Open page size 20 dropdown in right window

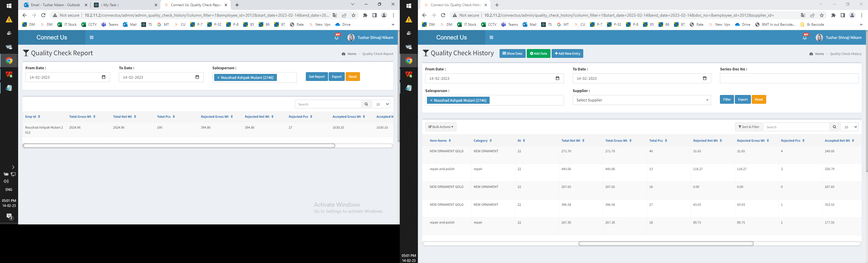(849, 127)
